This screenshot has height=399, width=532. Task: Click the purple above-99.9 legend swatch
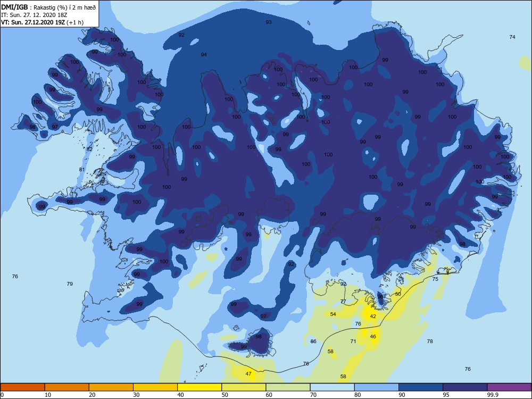[x=509, y=387]
